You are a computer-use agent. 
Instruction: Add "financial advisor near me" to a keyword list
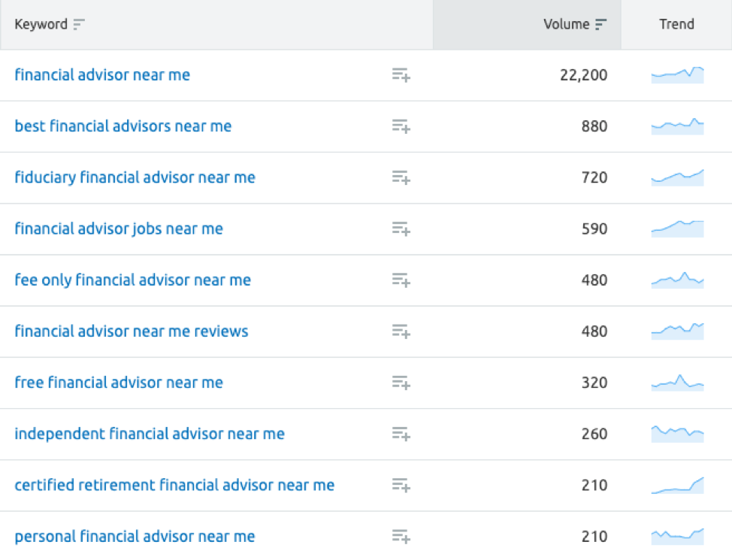tap(400, 75)
